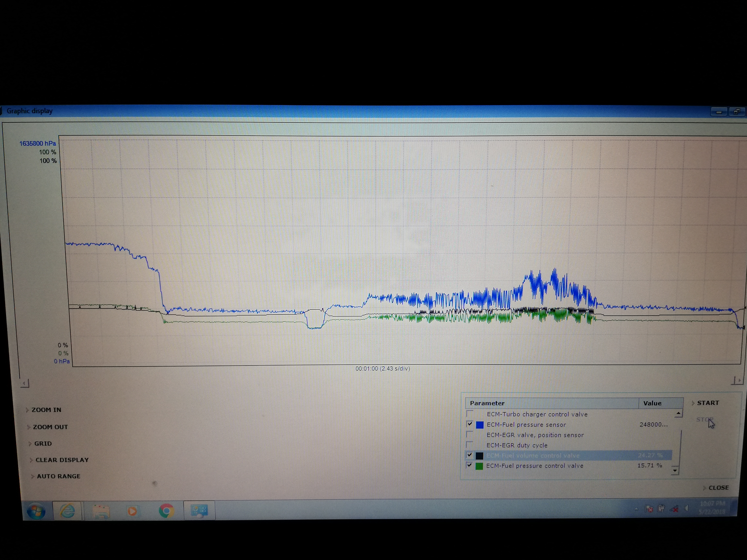Uncheck ECM-Fuel volume control valve checkbox
Viewport: 747px width, 560px height.
pos(469,455)
